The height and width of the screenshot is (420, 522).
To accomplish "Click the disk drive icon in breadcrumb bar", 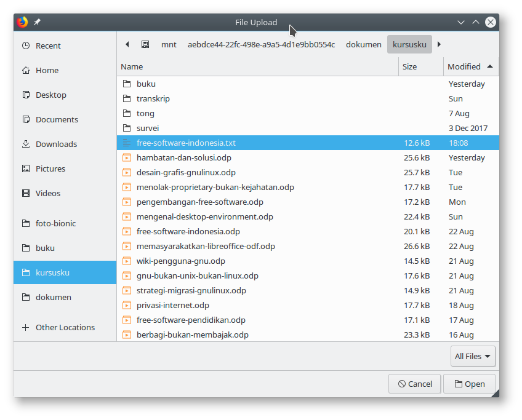I will (145, 44).
